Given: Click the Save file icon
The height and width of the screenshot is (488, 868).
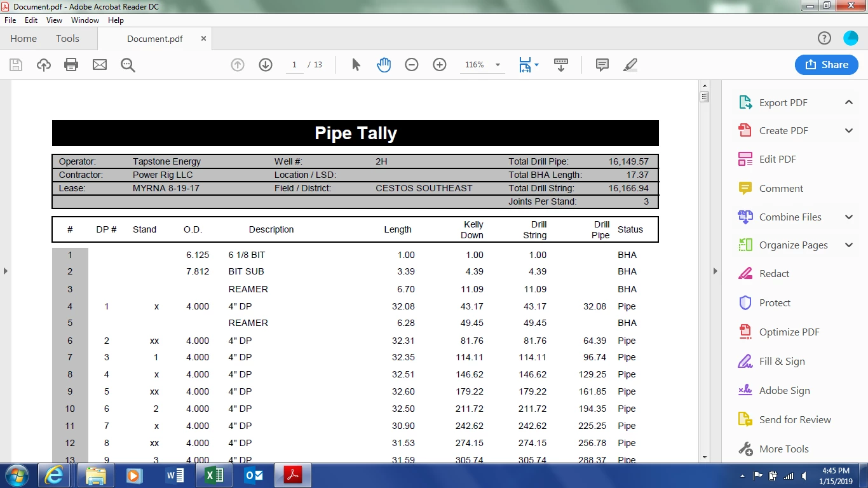Looking at the screenshot, I should (16, 65).
